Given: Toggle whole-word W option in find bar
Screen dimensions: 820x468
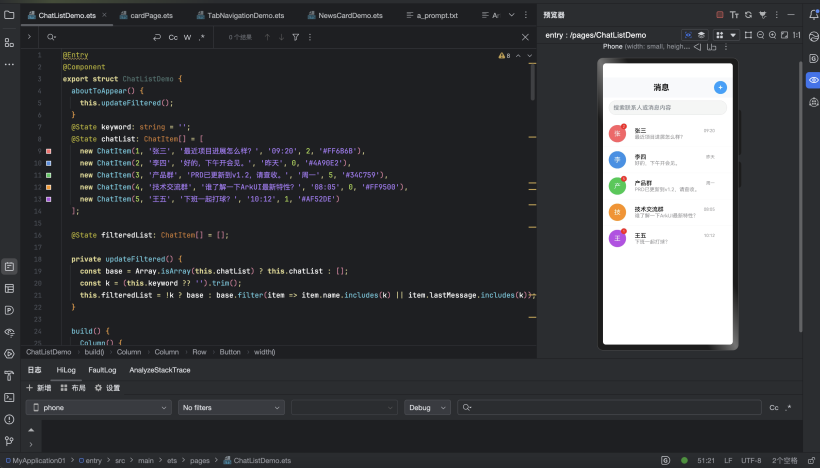Looking at the screenshot, I should [x=187, y=37].
